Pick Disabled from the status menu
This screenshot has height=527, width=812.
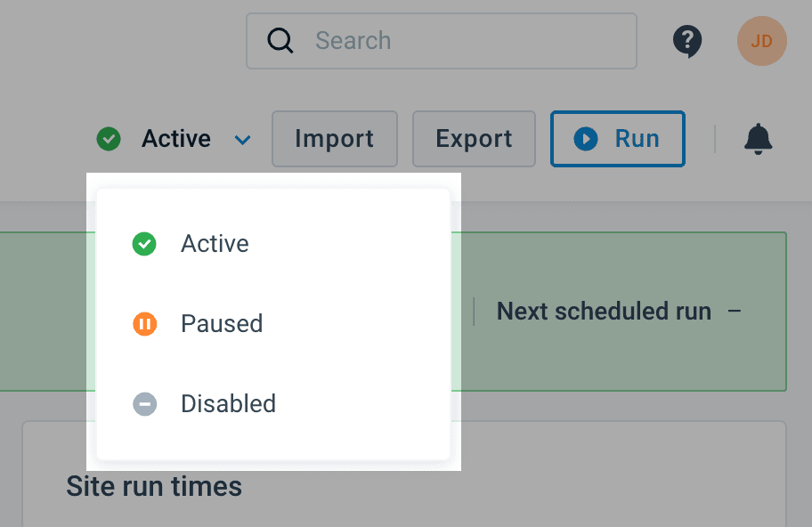click(x=228, y=403)
